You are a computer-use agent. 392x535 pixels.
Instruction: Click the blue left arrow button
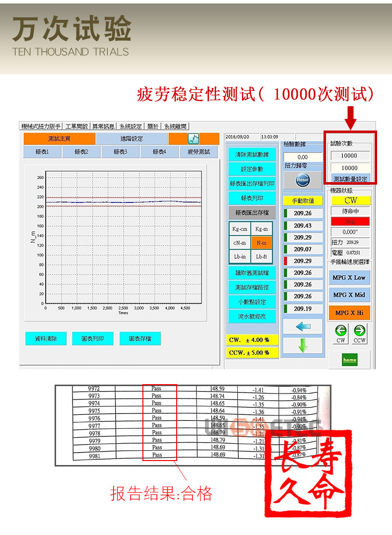[303, 327]
